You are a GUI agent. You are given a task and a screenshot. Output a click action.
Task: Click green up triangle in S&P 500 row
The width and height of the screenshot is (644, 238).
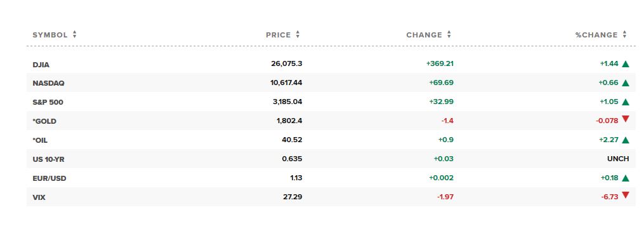626,102
